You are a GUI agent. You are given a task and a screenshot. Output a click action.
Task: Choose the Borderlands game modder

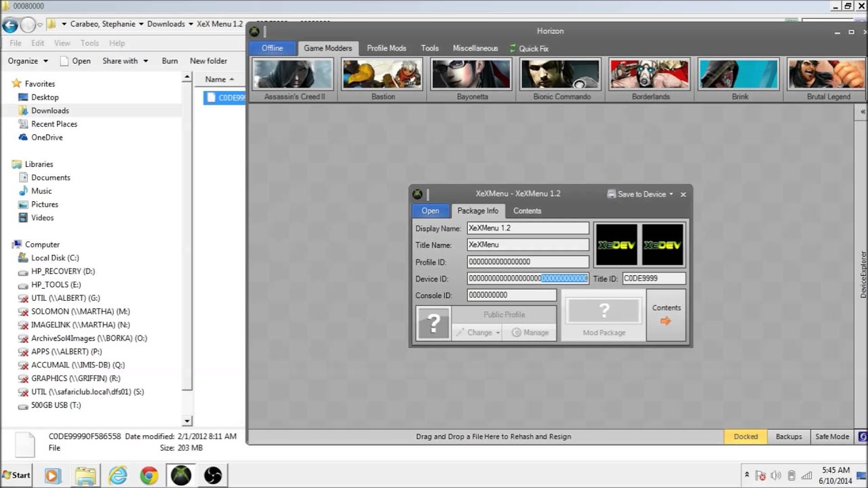pyautogui.click(x=650, y=79)
